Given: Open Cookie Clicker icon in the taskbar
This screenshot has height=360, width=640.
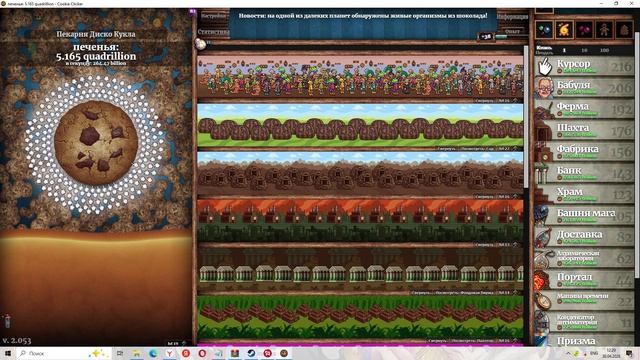Looking at the screenshot, I should (284, 353).
